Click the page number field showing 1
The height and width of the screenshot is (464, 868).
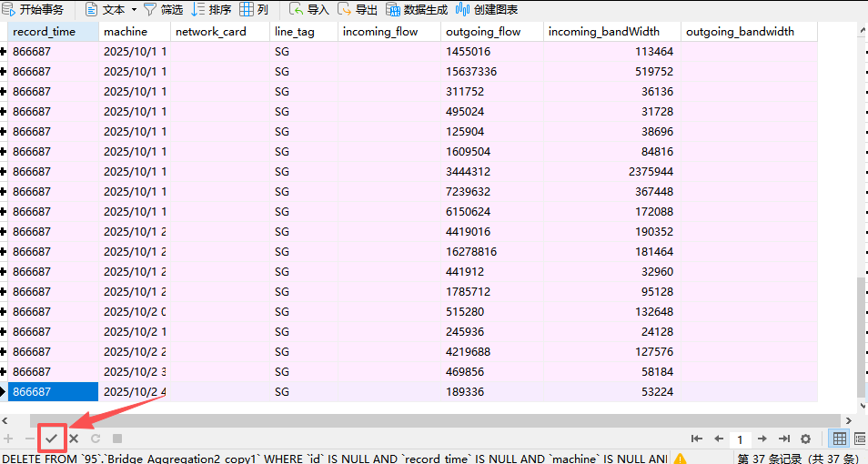(x=740, y=439)
